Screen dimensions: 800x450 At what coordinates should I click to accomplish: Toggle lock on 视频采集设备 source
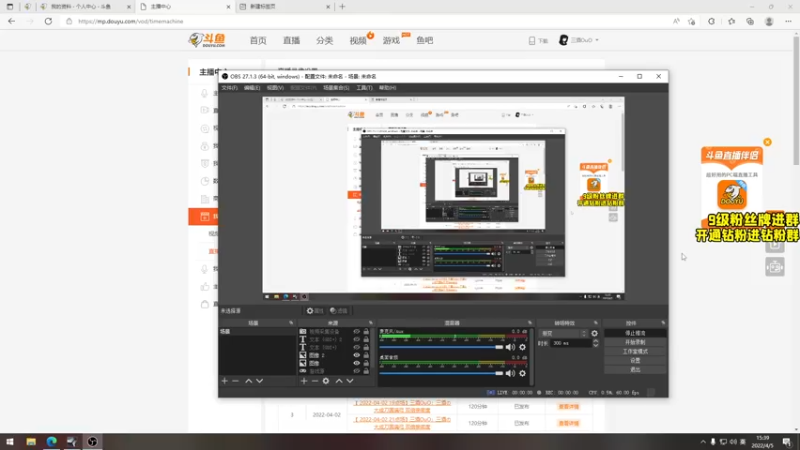(366, 332)
